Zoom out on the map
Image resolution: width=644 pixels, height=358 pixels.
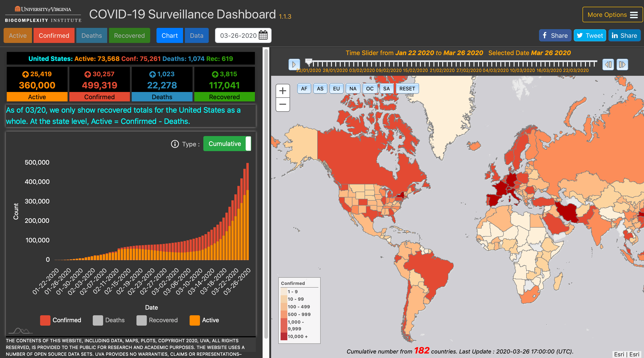pos(283,104)
